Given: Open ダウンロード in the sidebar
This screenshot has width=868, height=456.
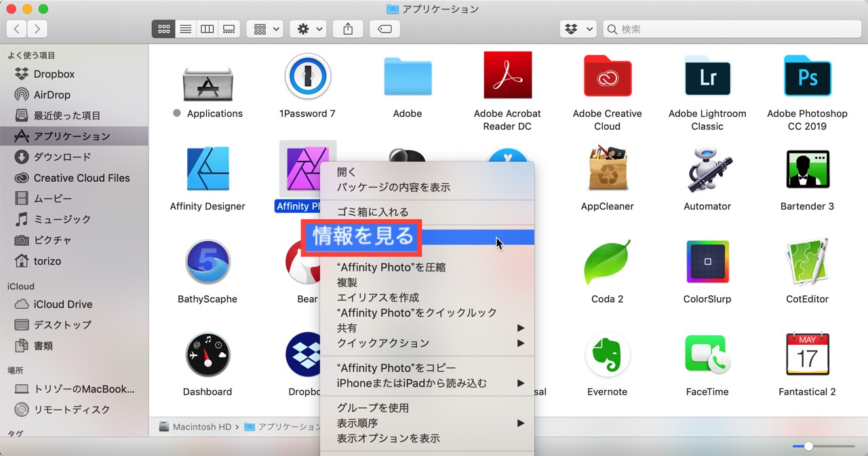Looking at the screenshot, I should point(74,157).
